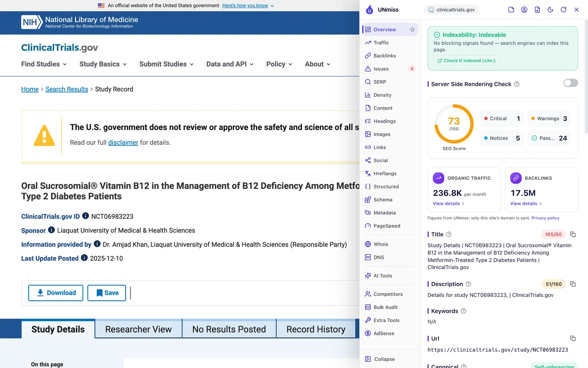Open the Issues section in the sidebar

(x=390, y=69)
